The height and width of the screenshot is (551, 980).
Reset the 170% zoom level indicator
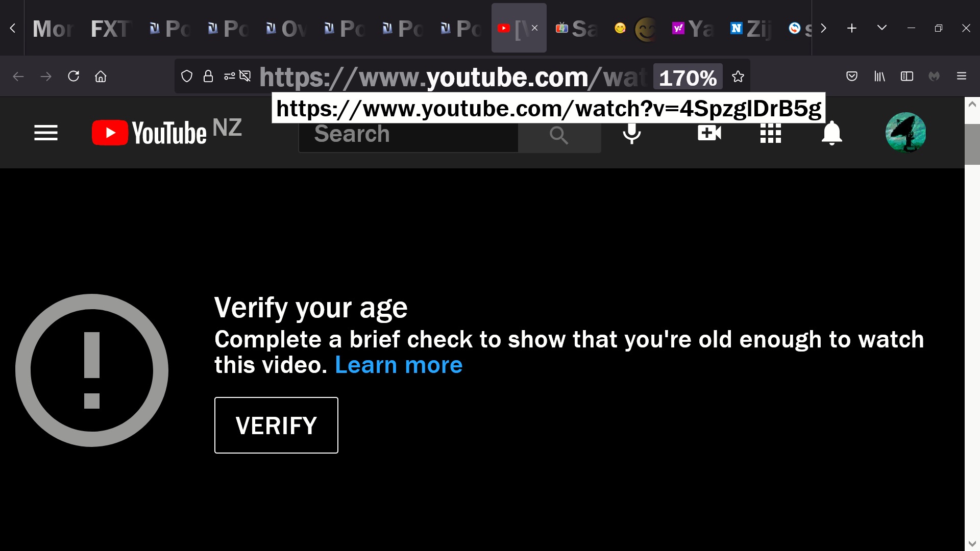point(688,77)
